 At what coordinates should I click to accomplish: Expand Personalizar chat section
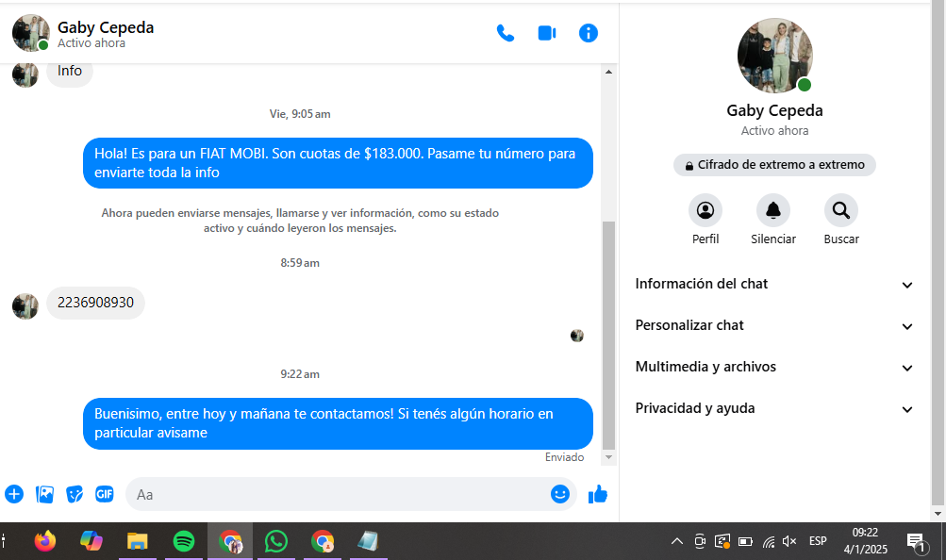pos(775,325)
